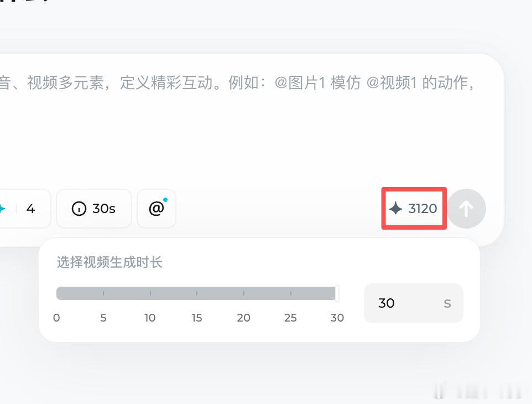Image resolution: width=532 pixels, height=404 pixels.
Task: Set duration slider to the 5 tick
Action: coord(103,293)
